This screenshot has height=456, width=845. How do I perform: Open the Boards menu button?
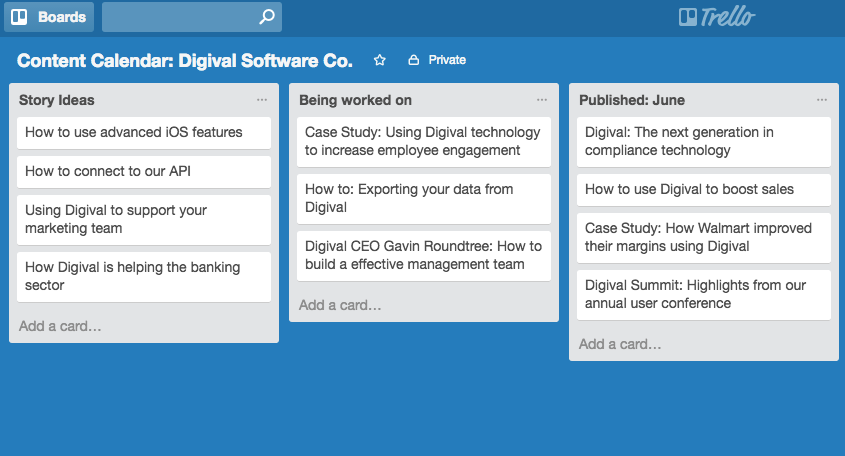point(50,17)
